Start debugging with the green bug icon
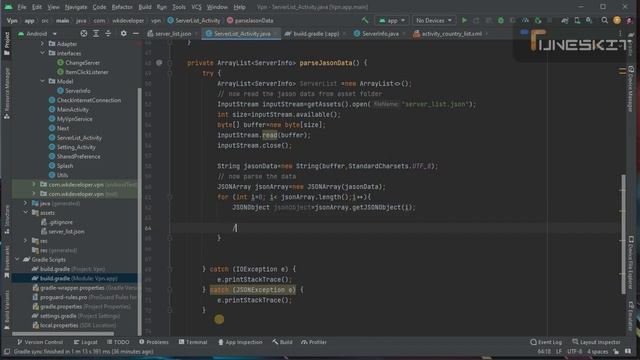 [501, 20]
